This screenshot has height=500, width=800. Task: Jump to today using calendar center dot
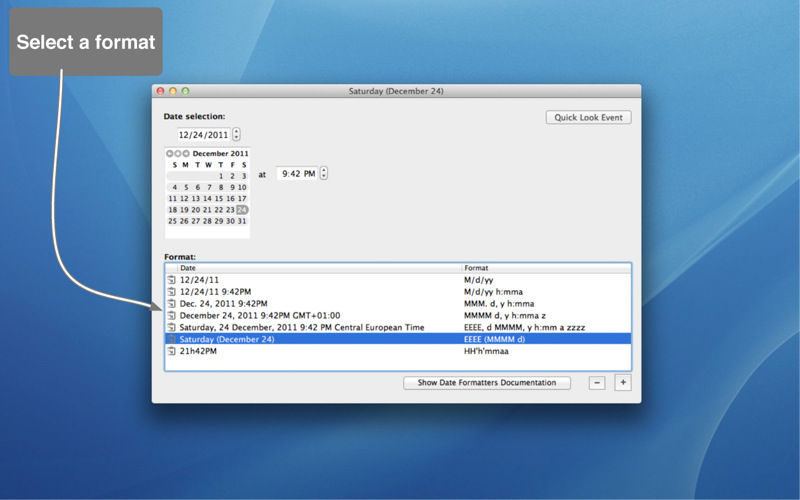tap(178, 154)
